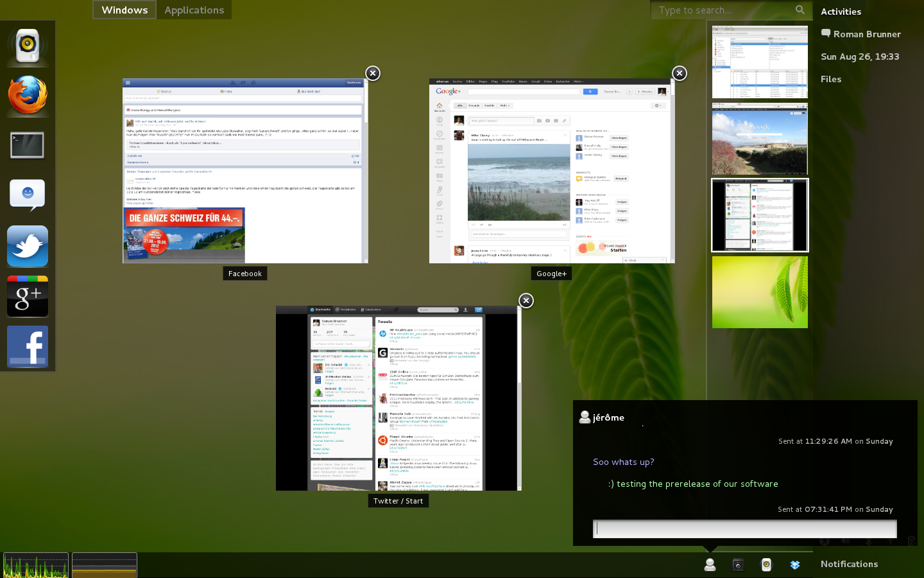Launch Empathy chat from the dash

coord(28,195)
